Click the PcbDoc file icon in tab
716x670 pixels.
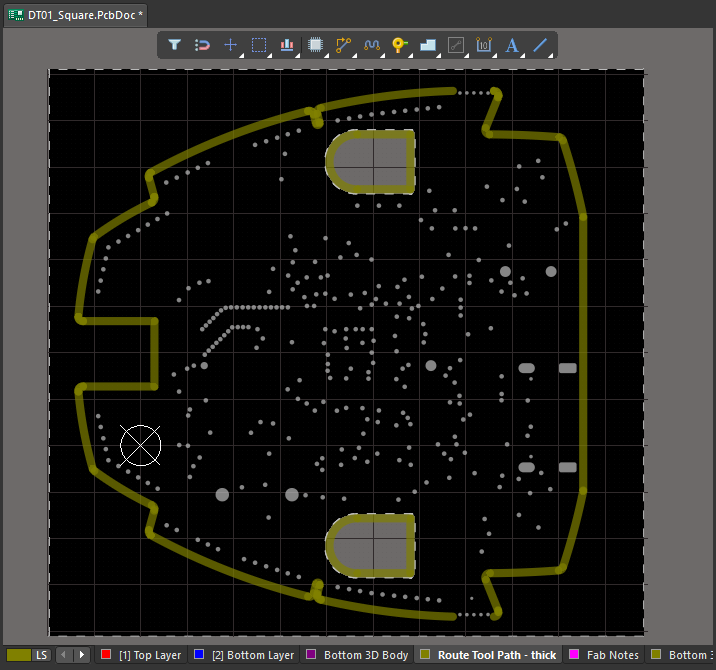(x=16, y=15)
